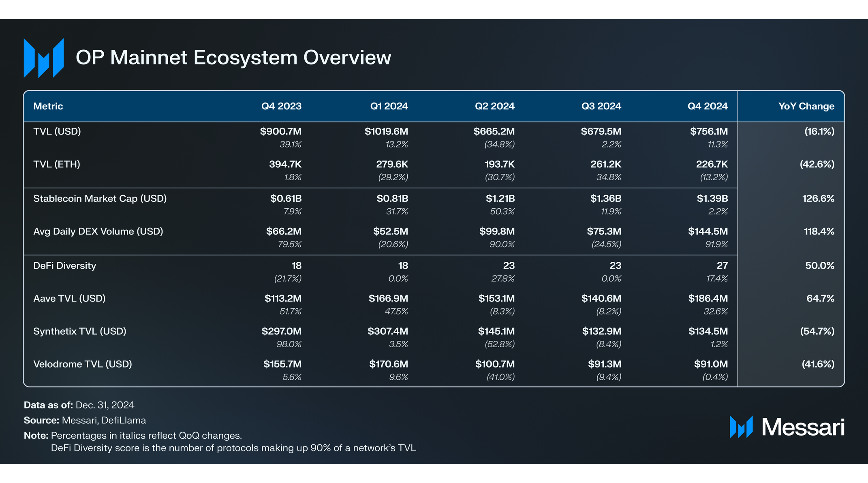Viewport: 868px width, 483px height.
Task: Click the $153.1M Aave TVL value
Action: pyautogui.click(x=496, y=299)
